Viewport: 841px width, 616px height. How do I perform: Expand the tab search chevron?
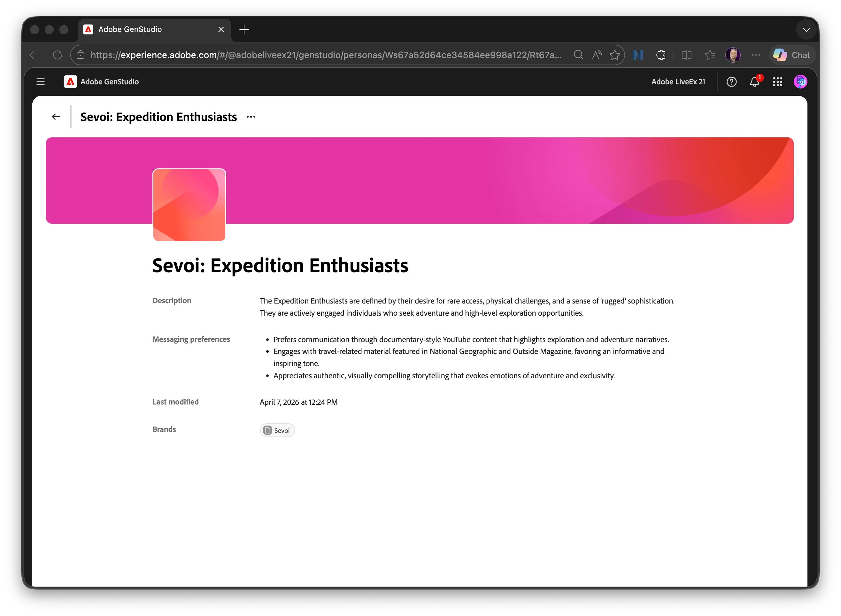pyautogui.click(x=806, y=30)
